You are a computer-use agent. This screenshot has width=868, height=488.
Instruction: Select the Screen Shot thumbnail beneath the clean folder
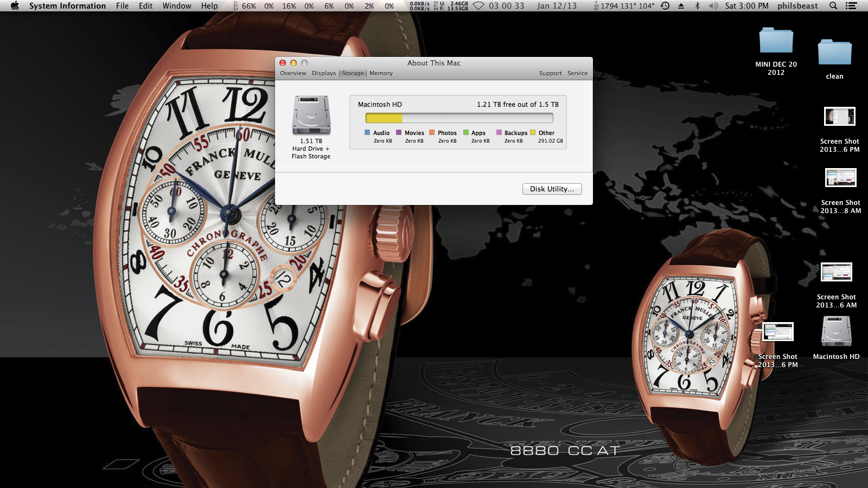click(839, 130)
